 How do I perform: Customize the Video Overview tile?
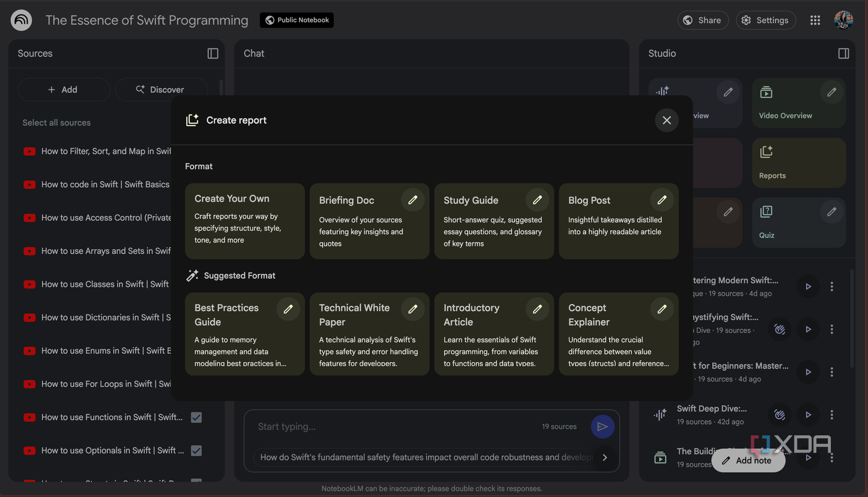point(832,92)
